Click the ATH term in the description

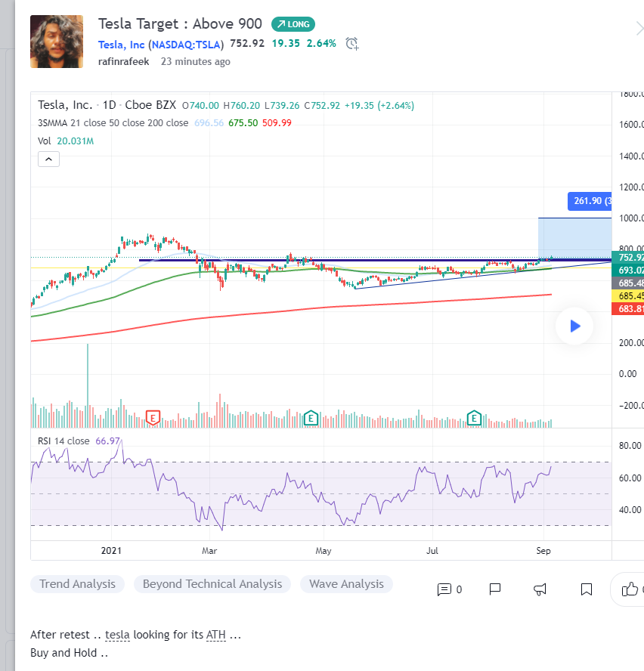(216, 635)
